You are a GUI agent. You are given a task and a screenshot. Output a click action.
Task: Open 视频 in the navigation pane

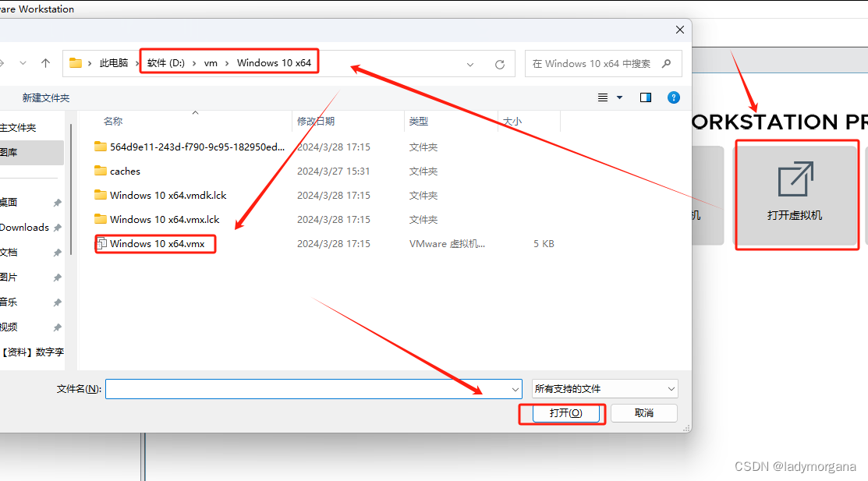tap(9, 327)
